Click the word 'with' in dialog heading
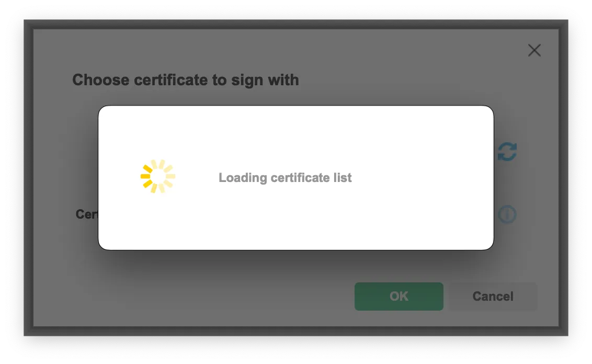Image resolution: width=592 pixels, height=364 pixels. (x=283, y=80)
